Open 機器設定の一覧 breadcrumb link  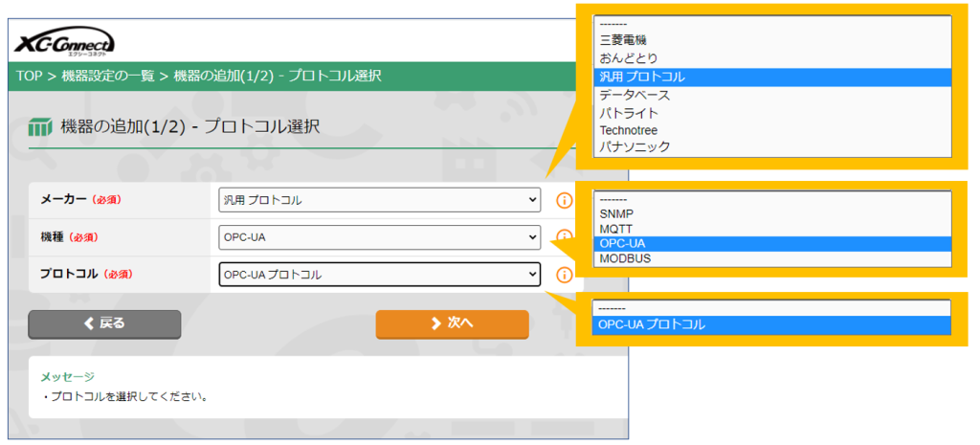pyautogui.click(x=109, y=76)
